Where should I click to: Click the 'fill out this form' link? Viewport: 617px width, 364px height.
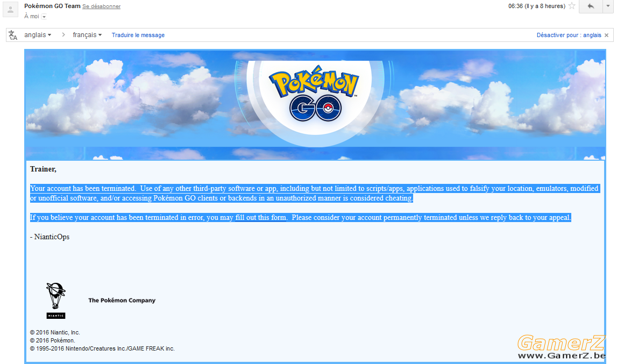tap(260, 218)
